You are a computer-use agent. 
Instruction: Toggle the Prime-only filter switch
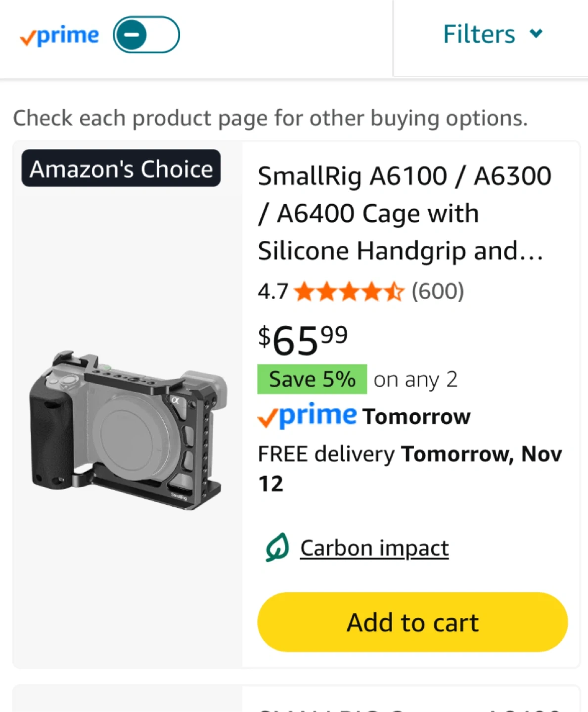[146, 35]
